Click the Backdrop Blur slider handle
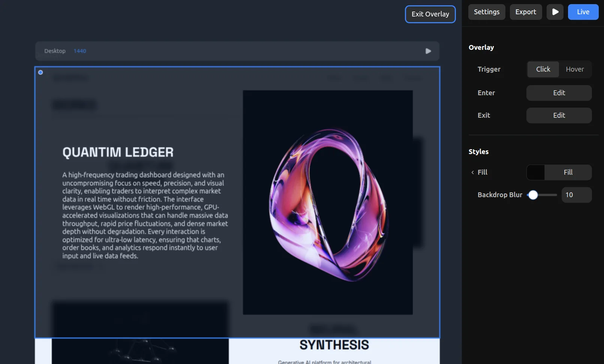 (533, 195)
